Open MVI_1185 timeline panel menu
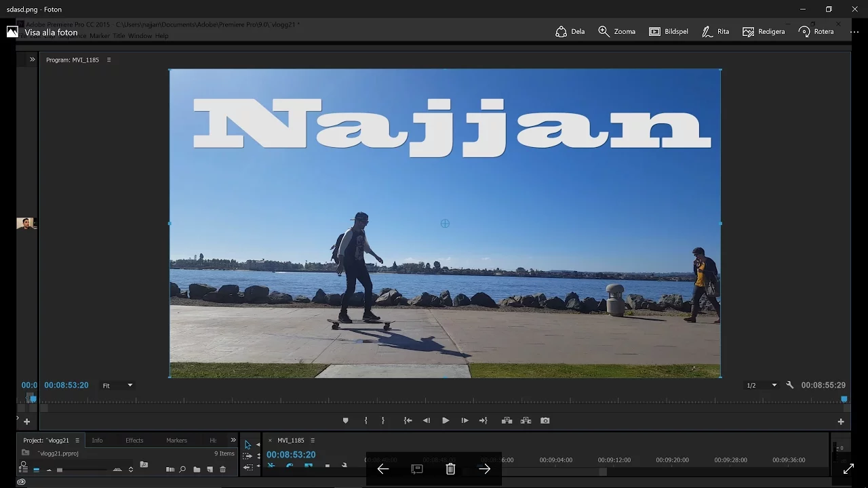This screenshot has height=488, width=868. tap(313, 441)
